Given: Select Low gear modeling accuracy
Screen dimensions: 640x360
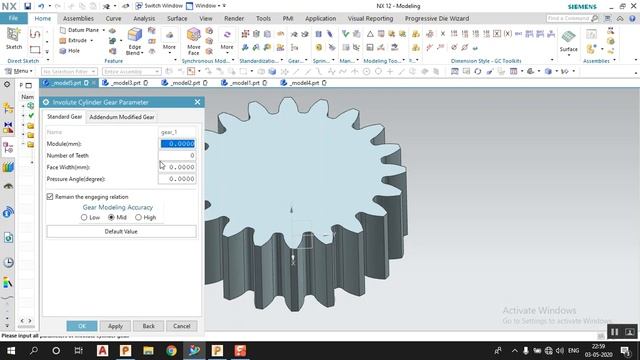Looking at the screenshot, I should [84, 218].
